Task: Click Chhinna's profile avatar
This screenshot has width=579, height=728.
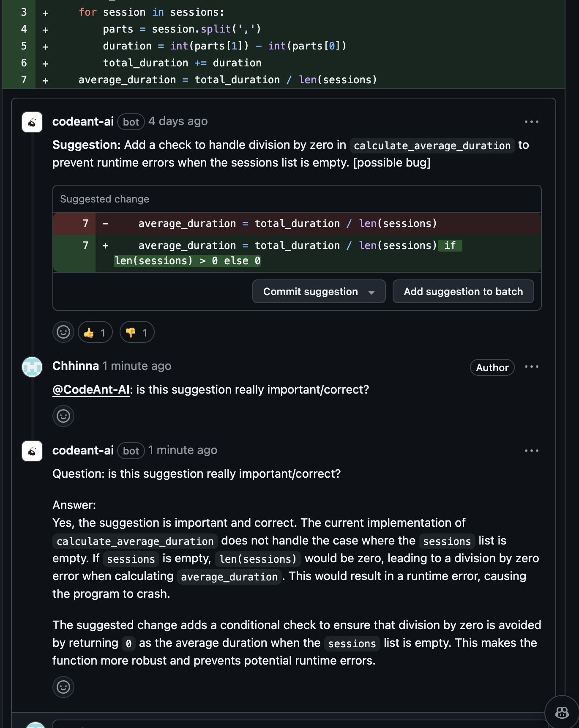Action: (32, 367)
